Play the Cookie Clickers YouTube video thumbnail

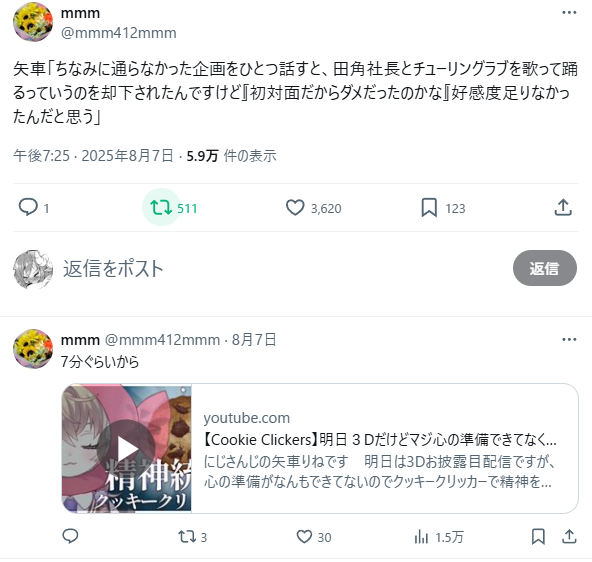(127, 448)
